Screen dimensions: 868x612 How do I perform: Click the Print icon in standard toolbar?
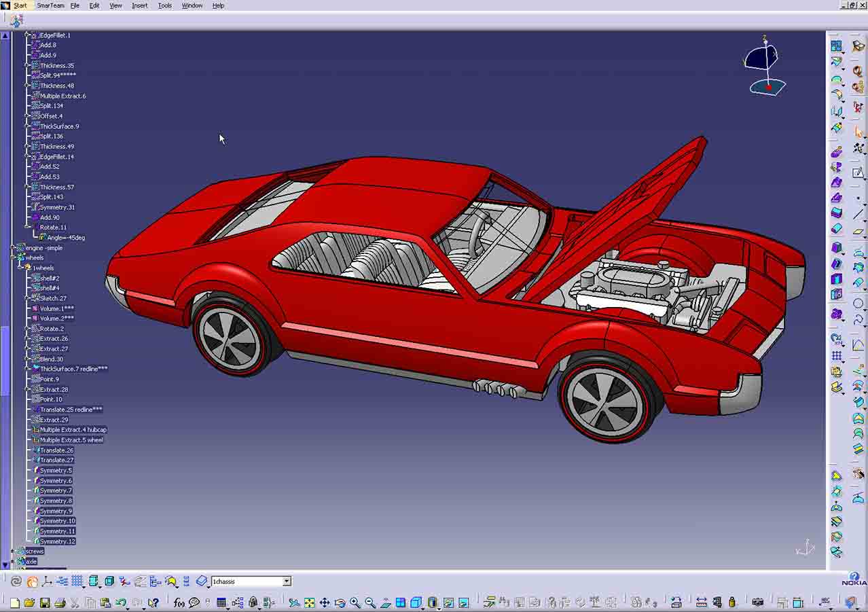pyautogui.click(x=59, y=602)
